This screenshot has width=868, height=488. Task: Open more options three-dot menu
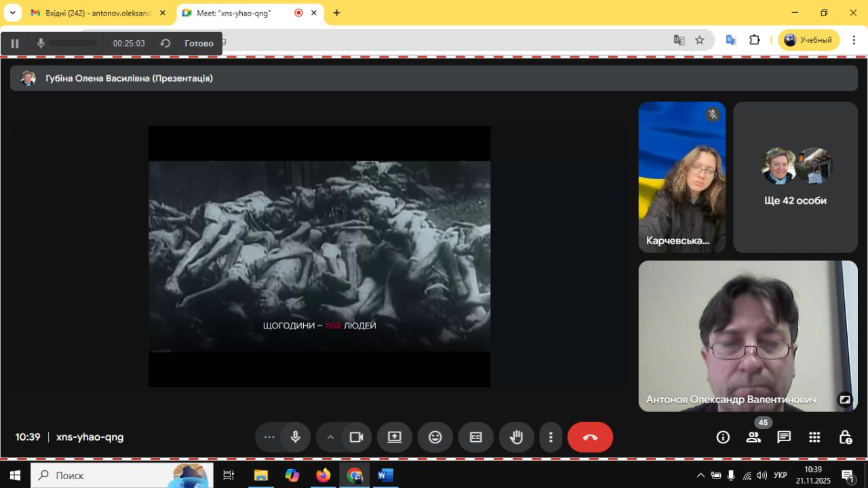point(551,437)
